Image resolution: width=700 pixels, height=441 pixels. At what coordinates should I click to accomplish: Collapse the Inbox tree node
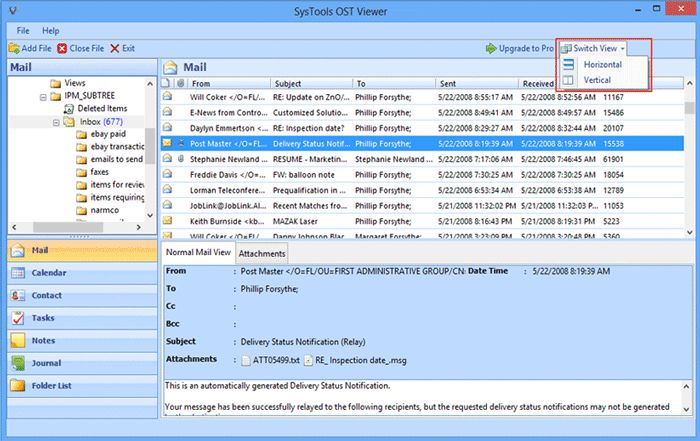pos(56,122)
